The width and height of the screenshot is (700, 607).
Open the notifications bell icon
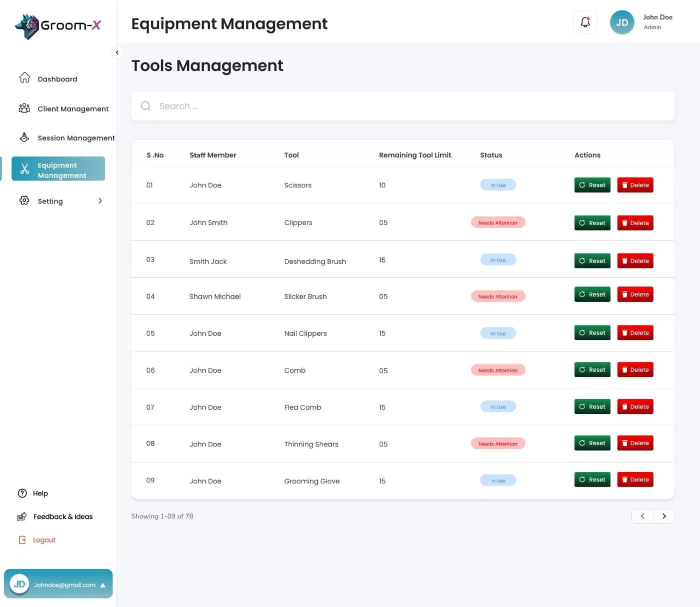(585, 22)
